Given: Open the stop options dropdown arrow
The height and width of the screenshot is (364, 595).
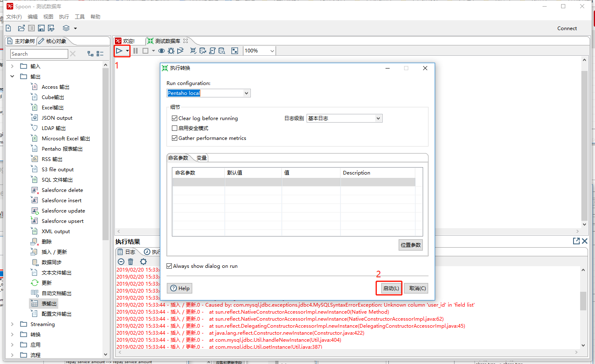Looking at the screenshot, I should (153, 51).
